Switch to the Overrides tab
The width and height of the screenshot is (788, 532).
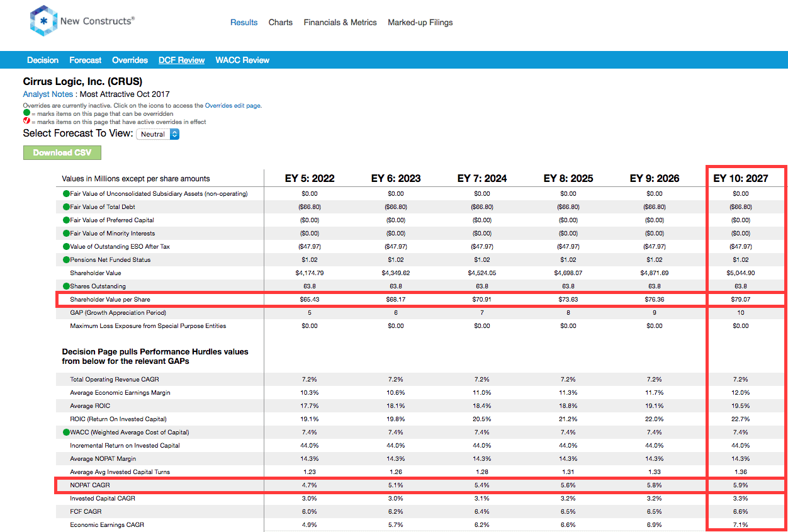coord(130,60)
